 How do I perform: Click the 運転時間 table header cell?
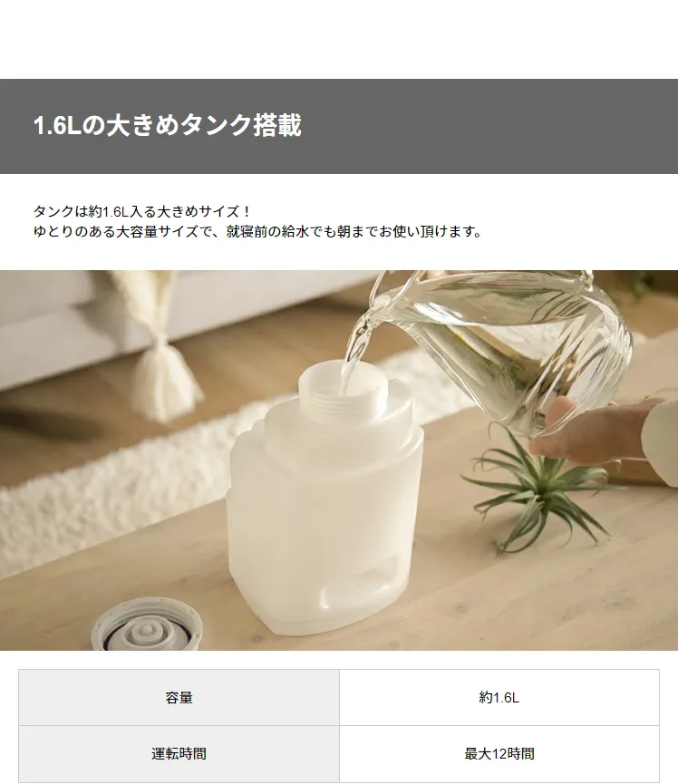[179, 753]
